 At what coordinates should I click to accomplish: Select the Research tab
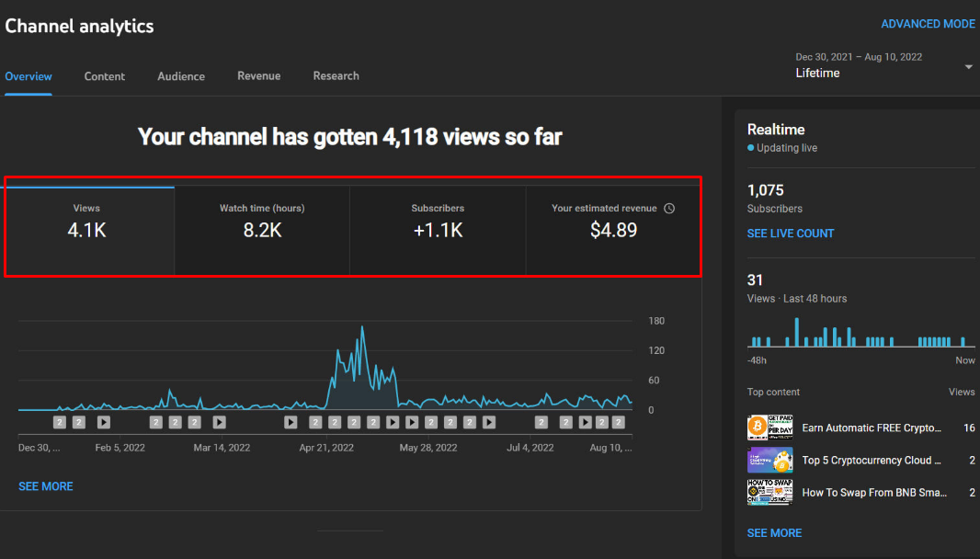pyautogui.click(x=336, y=76)
